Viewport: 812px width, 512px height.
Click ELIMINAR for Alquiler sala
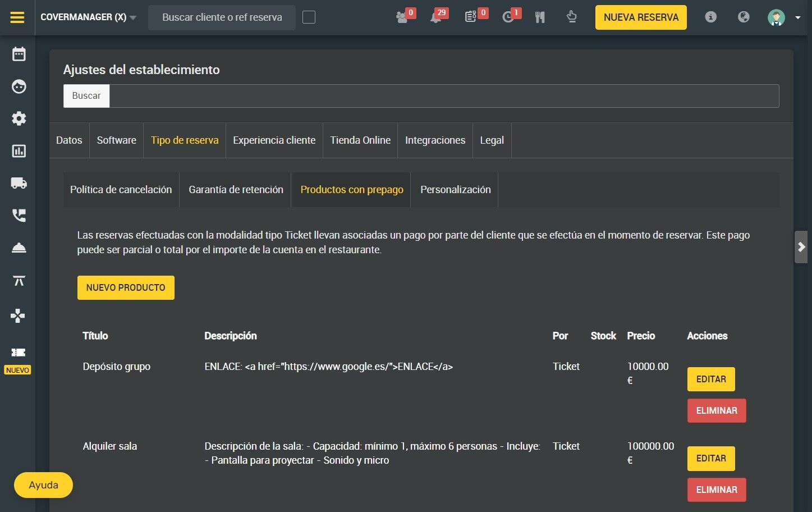pos(717,490)
